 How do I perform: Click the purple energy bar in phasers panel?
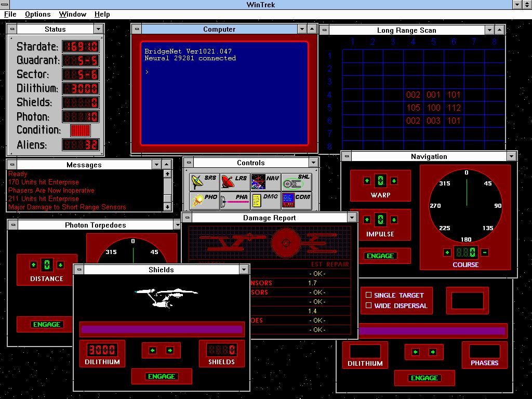(x=432, y=331)
